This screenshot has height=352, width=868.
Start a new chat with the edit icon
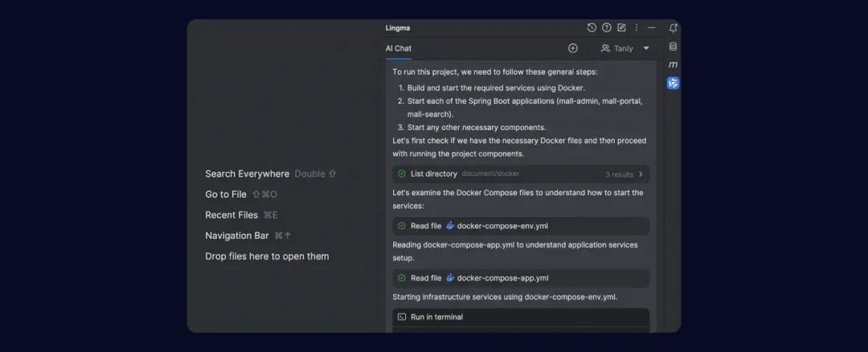[x=621, y=27]
